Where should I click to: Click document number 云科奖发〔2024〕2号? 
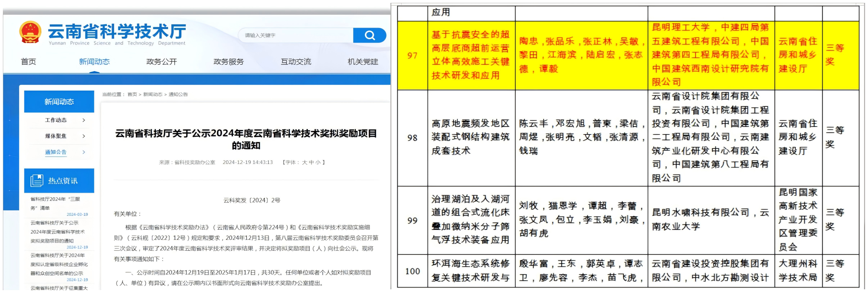pos(252,200)
